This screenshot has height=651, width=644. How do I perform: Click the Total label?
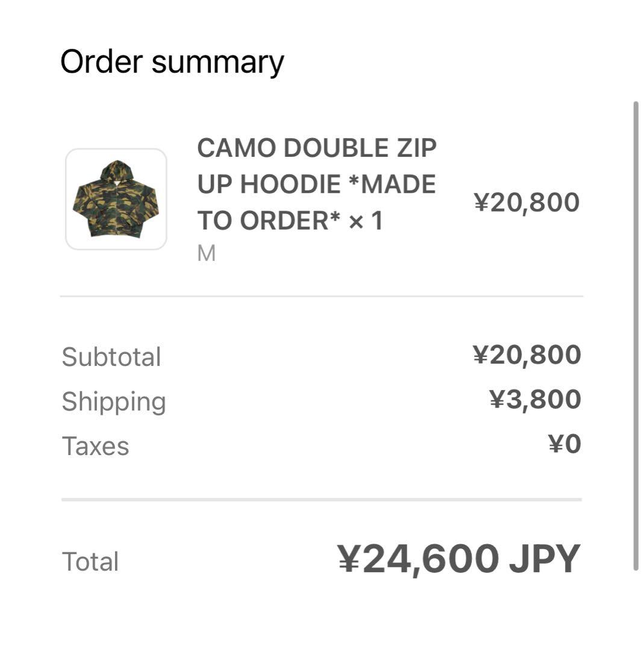tap(90, 561)
